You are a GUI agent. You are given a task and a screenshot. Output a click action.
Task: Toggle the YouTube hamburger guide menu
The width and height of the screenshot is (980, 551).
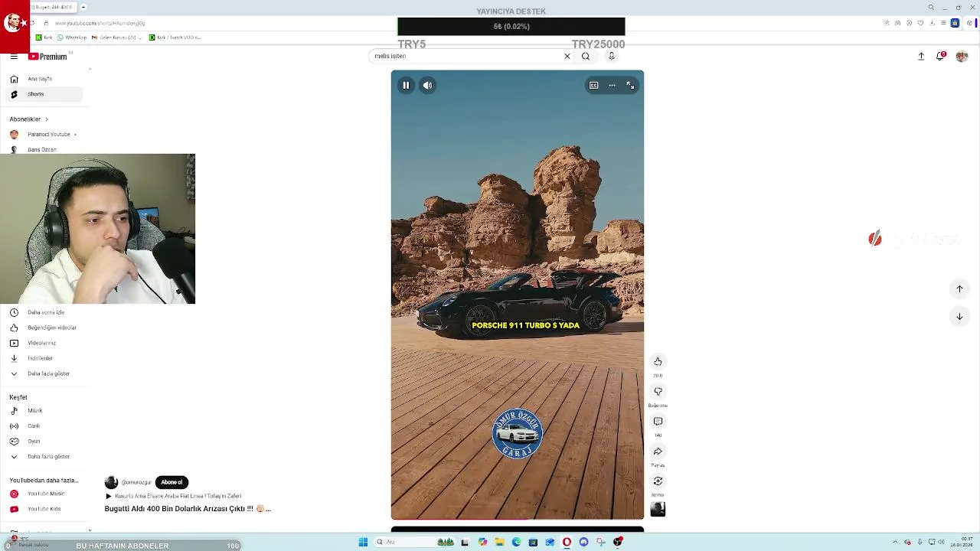click(x=14, y=57)
